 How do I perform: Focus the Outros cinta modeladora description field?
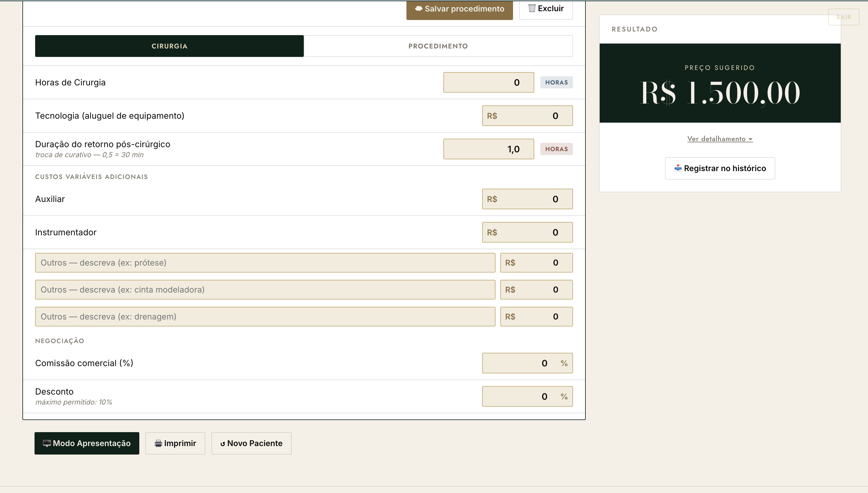(265, 290)
